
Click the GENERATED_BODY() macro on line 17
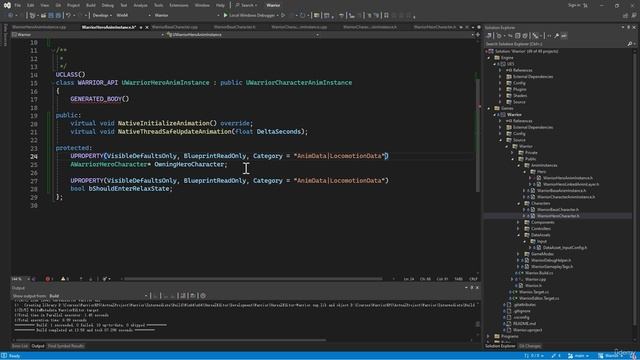(100, 99)
